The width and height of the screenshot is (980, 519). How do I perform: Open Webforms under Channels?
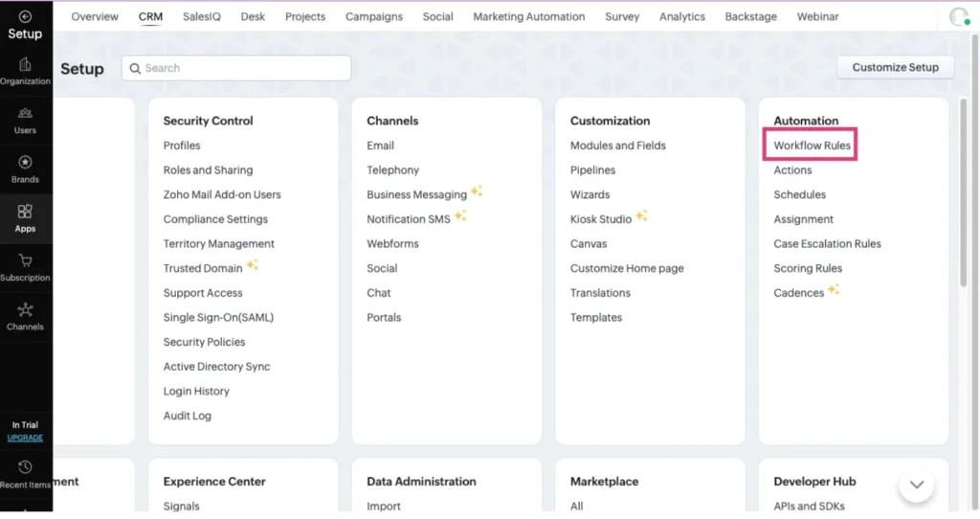[392, 244]
